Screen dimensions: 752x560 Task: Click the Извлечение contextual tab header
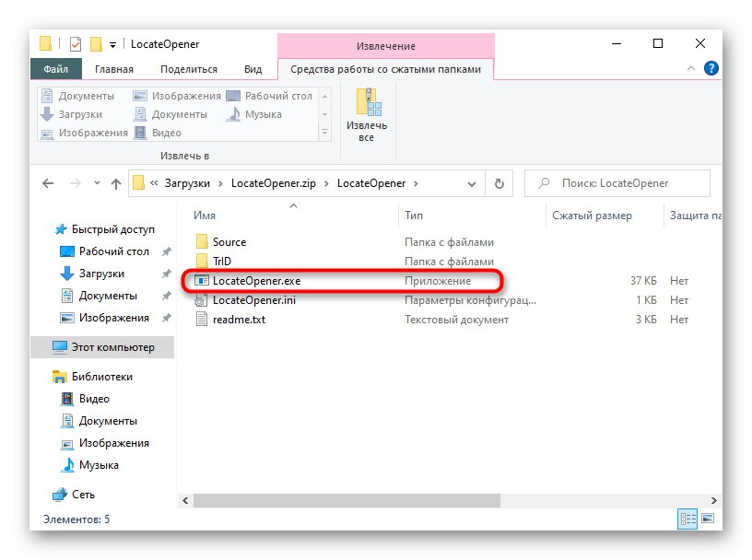(385, 46)
